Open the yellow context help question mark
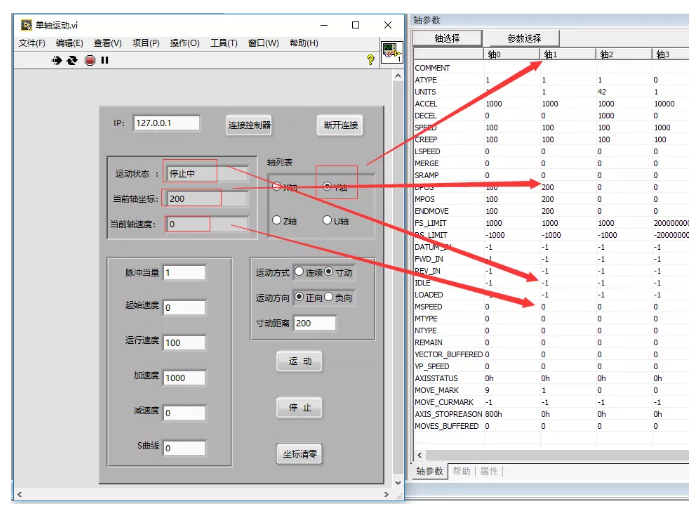Image resolution: width=697 pixels, height=514 pixels. tap(370, 60)
